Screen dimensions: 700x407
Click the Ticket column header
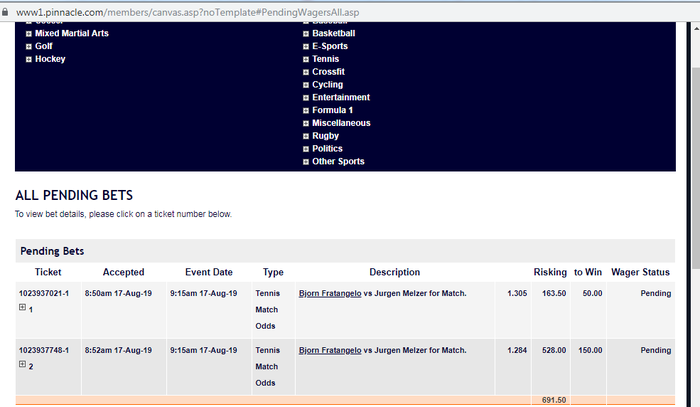pyautogui.click(x=48, y=272)
